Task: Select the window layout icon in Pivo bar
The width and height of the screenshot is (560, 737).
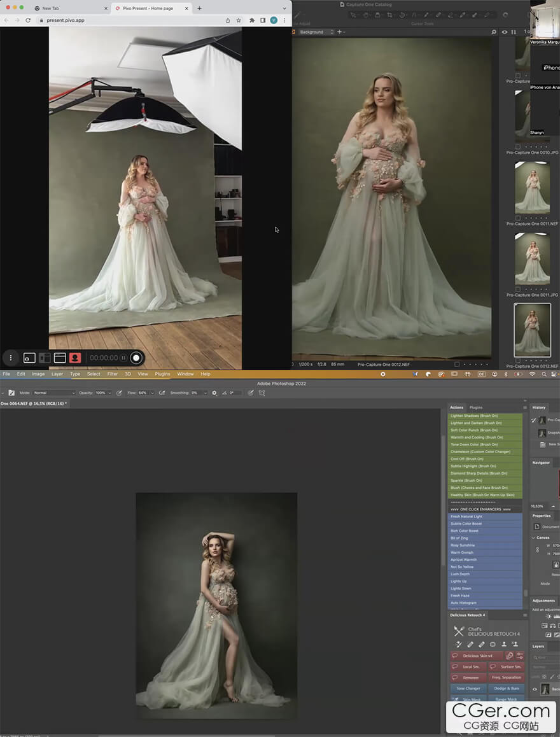Action: coord(60,358)
